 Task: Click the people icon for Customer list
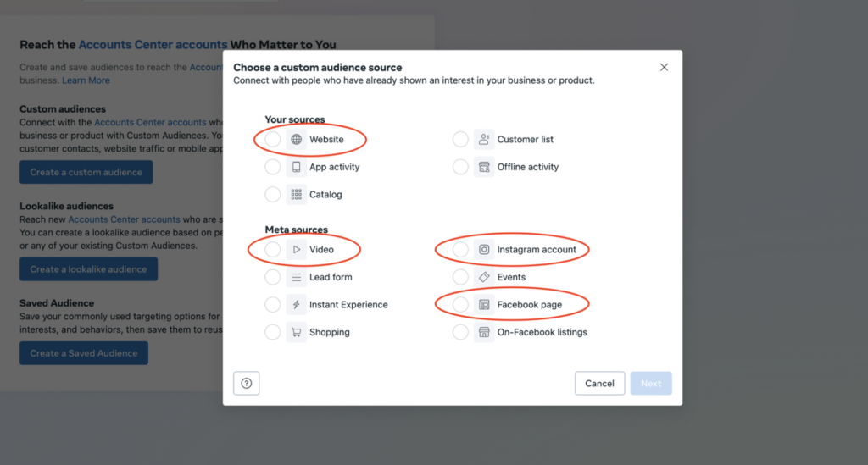point(484,140)
